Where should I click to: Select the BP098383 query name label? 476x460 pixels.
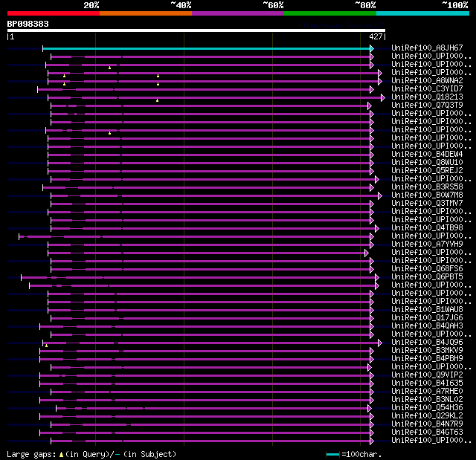(28, 24)
